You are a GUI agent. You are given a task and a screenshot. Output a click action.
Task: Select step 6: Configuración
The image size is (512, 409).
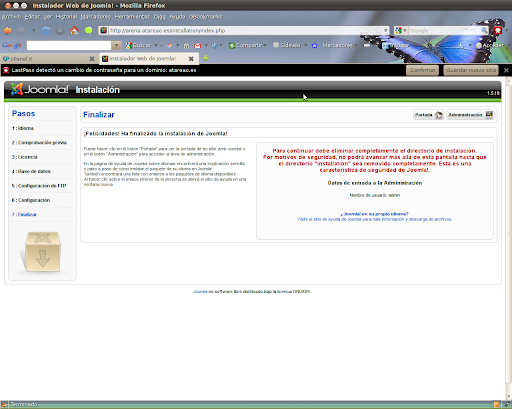pyautogui.click(x=31, y=200)
